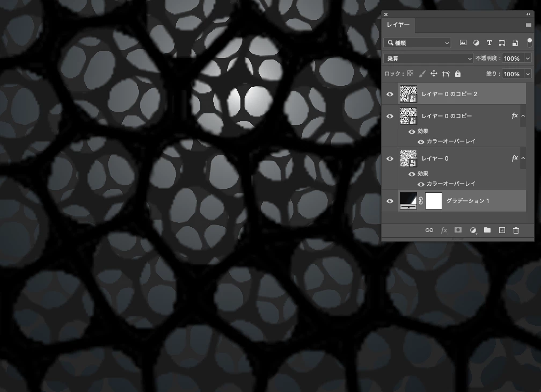The width and height of the screenshot is (541, 392).
Task: Filter layers by shape layer type
Action: [502, 43]
